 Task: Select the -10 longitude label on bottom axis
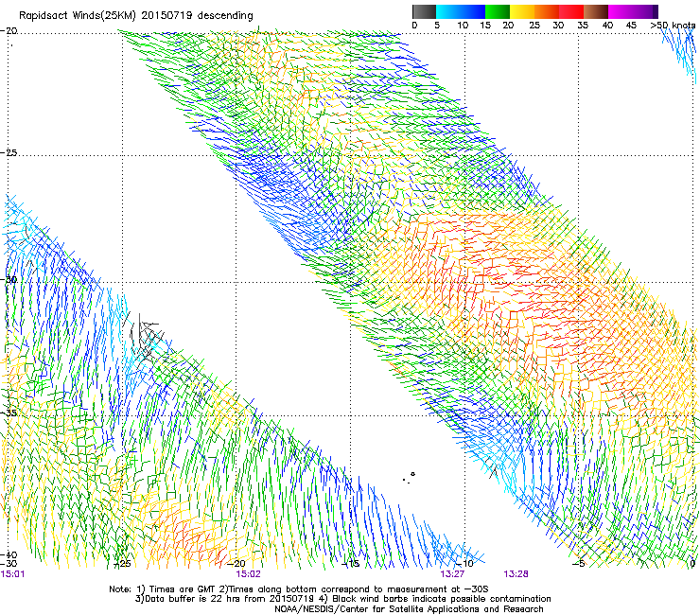coord(464,563)
